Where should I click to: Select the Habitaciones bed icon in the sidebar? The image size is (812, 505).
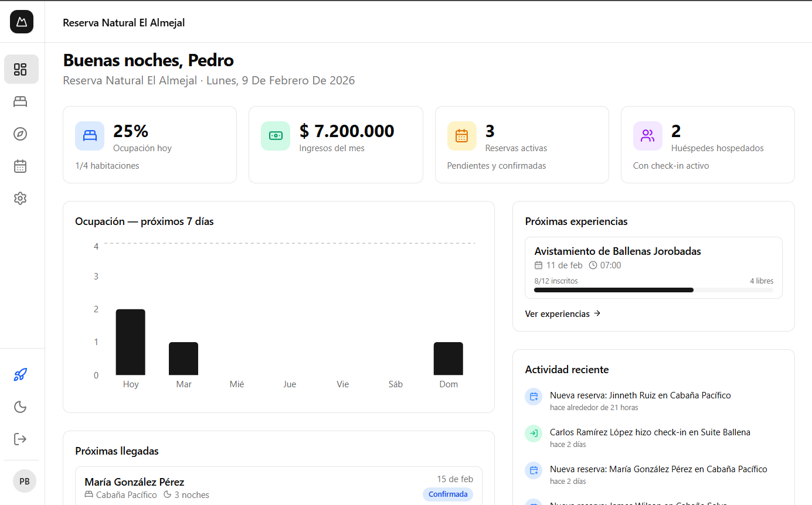[x=21, y=101]
